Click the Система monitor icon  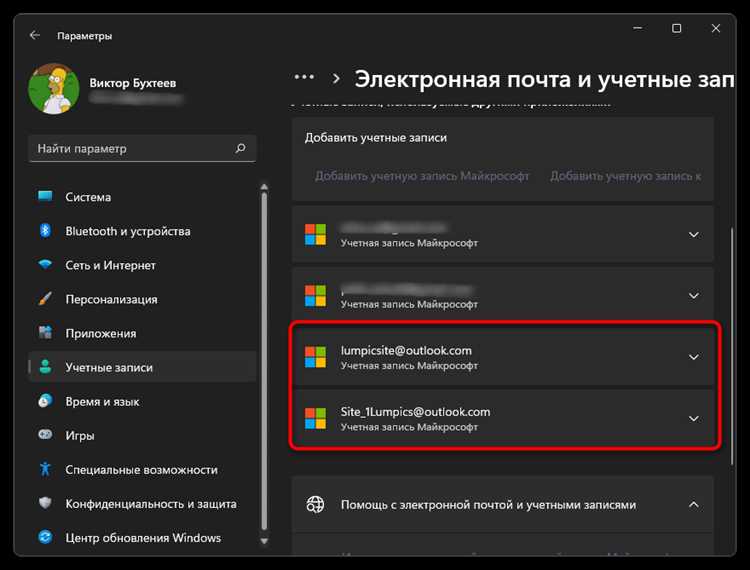[x=45, y=197]
